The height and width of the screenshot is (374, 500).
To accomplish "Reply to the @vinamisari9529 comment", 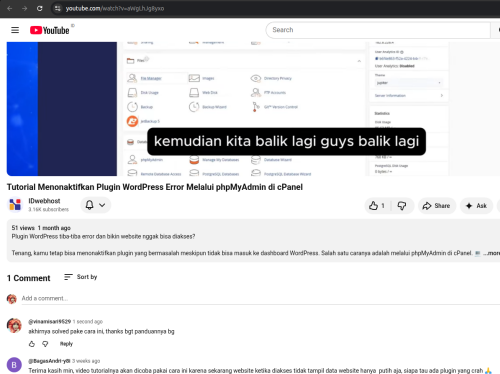I will tap(66, 344).
